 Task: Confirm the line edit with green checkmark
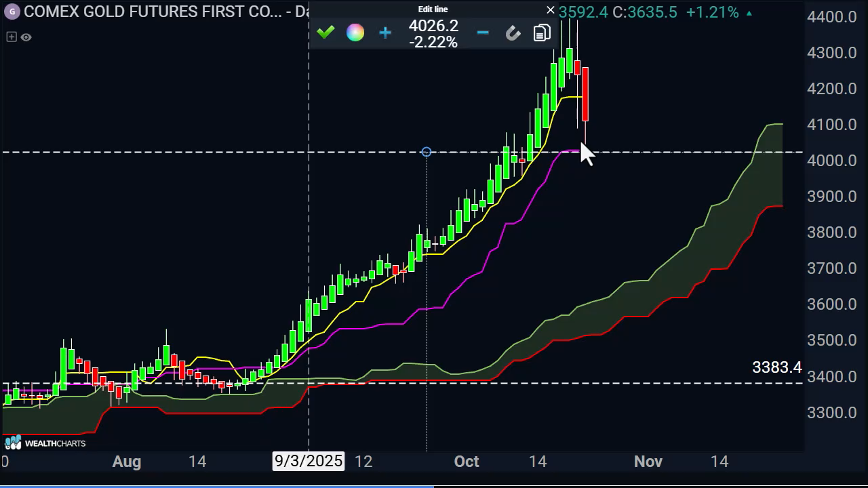tap(326, 33)
